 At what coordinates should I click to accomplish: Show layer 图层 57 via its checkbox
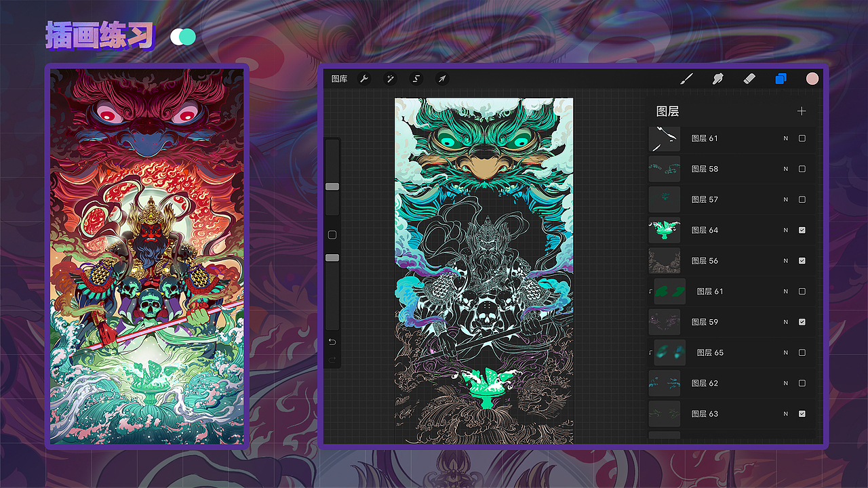coord(802,199)
